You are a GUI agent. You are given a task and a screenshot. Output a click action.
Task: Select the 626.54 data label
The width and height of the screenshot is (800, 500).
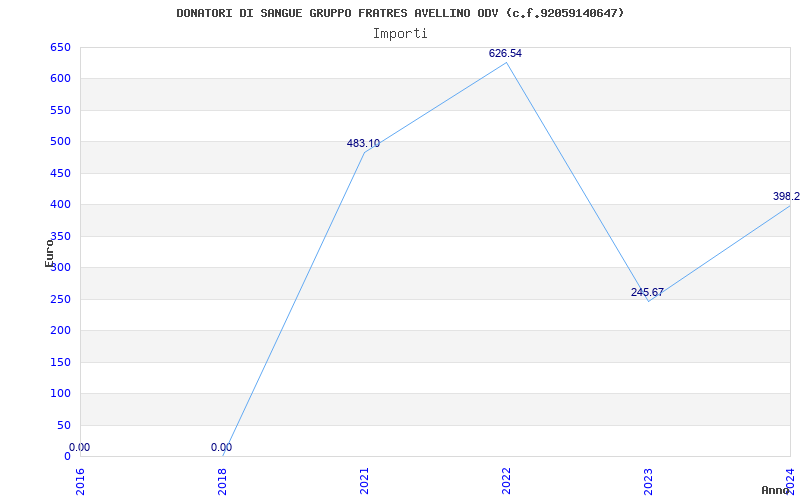pyautogui.click(x=505, y=54)
